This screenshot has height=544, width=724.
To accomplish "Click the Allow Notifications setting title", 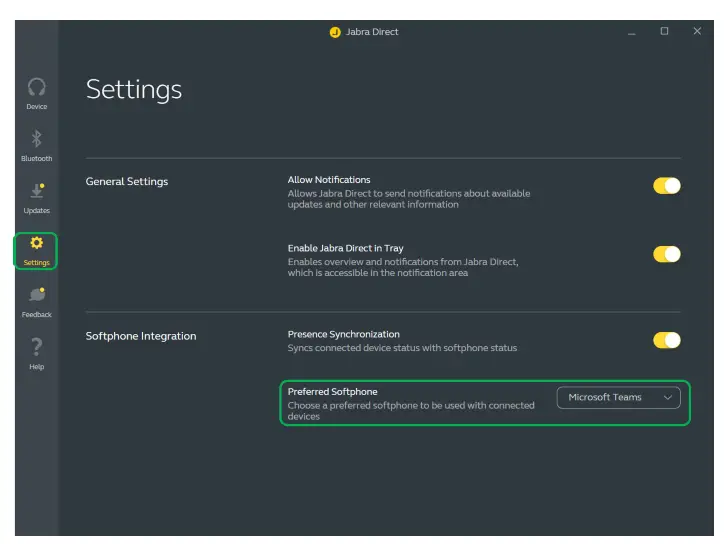I will point(329,180).
